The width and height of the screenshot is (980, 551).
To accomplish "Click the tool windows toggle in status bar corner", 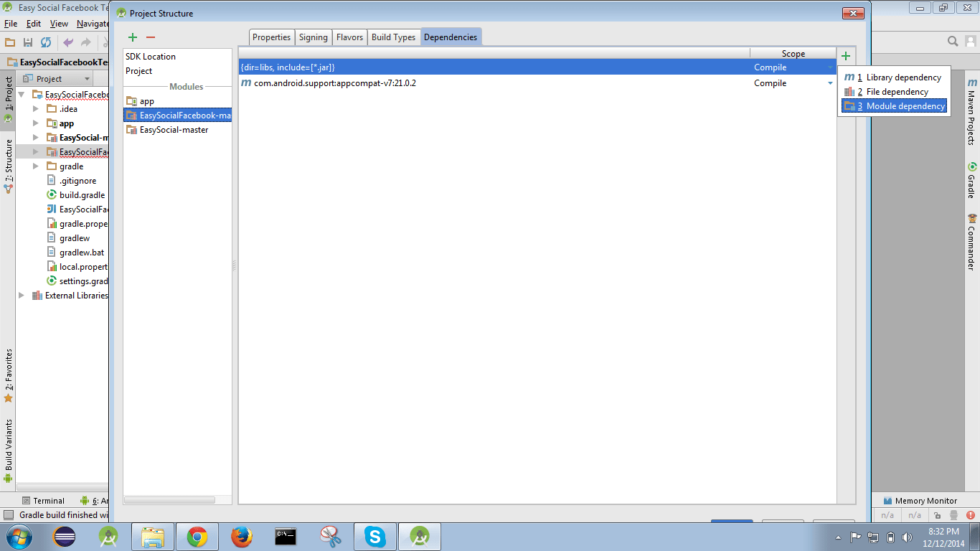I will click(8, 515).
